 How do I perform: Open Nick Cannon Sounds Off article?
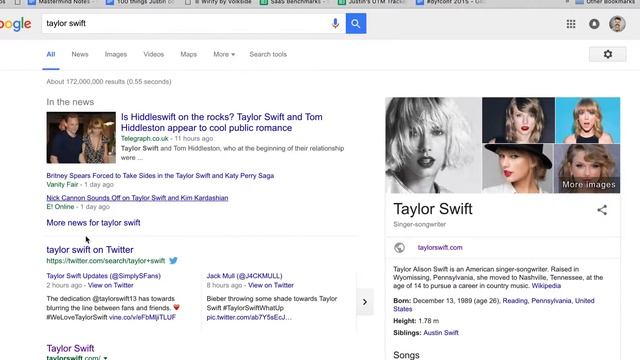(137, 198)
